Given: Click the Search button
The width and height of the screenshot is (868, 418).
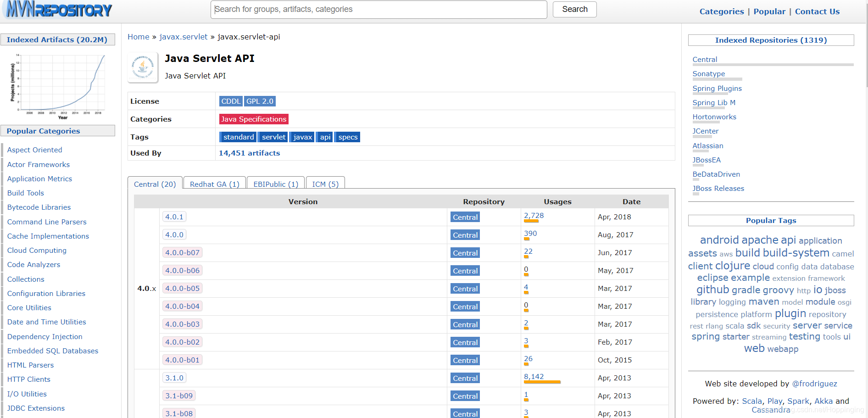Looking at the screenshot, I should [574, 9].
